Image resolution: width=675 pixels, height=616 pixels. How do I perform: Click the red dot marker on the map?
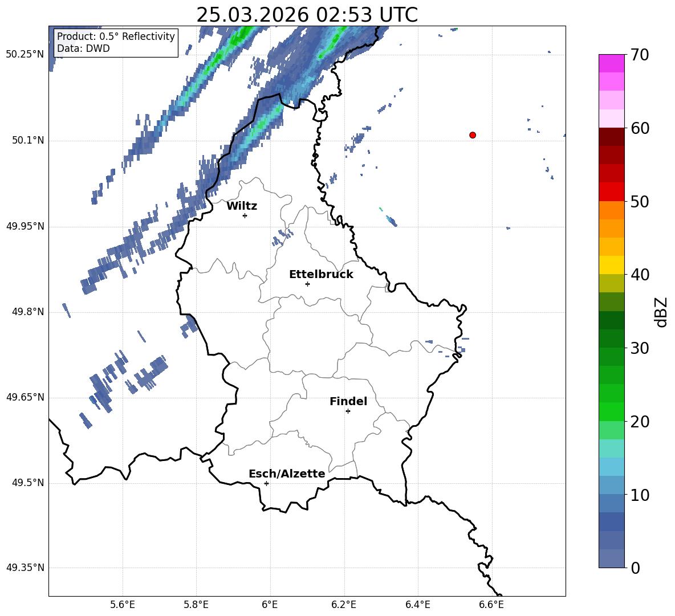coord(473,135)
